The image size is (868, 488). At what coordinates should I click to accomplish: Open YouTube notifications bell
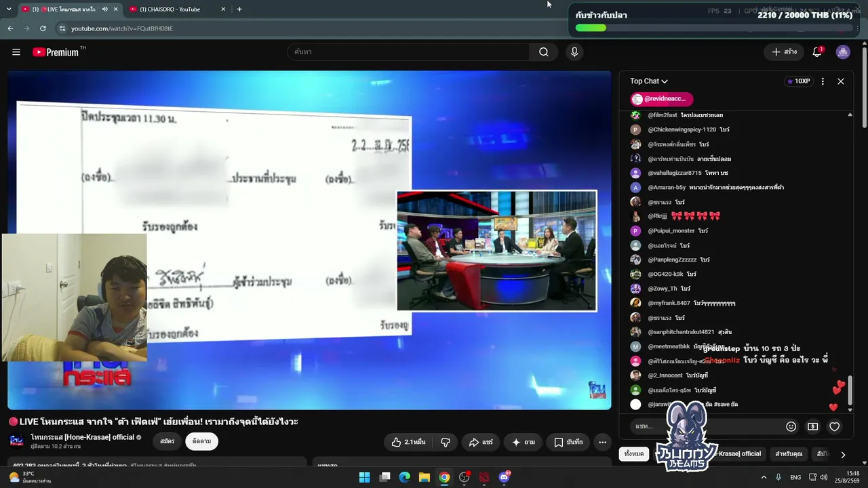tap(817, 52)
